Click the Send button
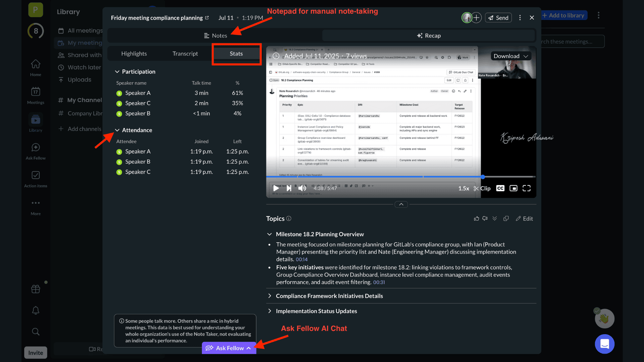 tap(498, 18)
